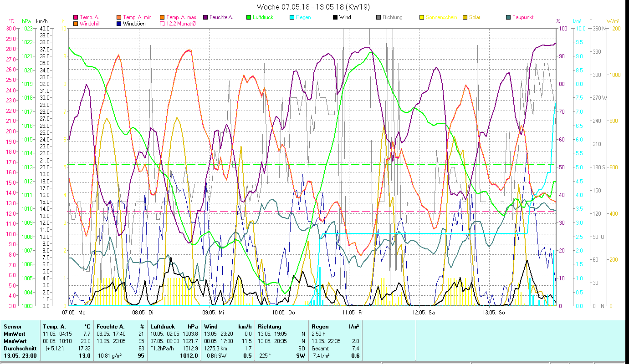Image resolution: width=629 pixels, height=364 pixels.
Task: Select the '^1.2hPa/h' pressure trend
Action: click(163, 349)
